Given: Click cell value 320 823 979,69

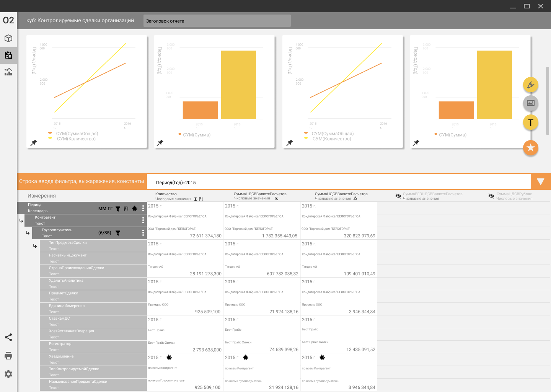Looking at the screenshot, I should click(360, 236).
